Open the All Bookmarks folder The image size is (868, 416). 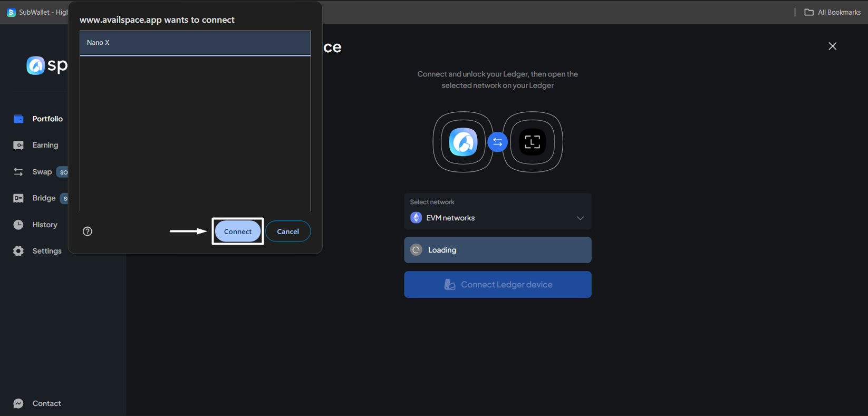pos(833,12)
